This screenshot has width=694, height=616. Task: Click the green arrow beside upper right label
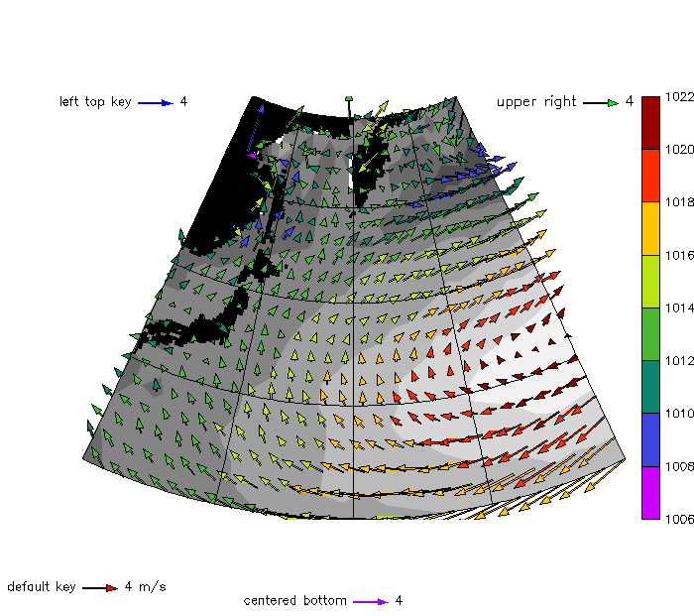pos(601,102)
